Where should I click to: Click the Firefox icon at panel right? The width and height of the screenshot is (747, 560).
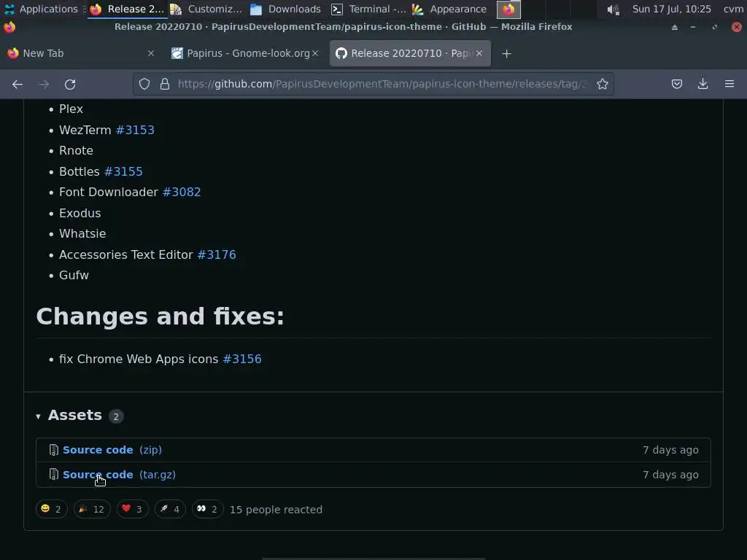click(508, 9)
